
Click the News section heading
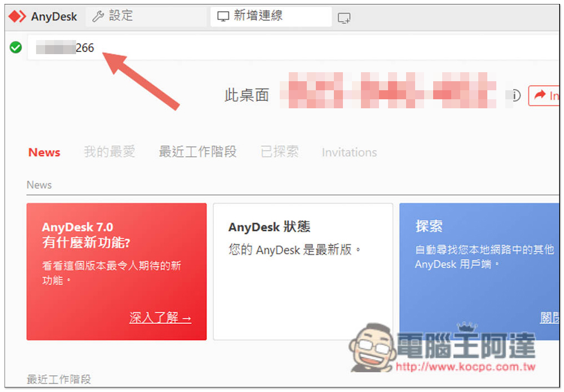pyautogui.click(x=39, y=185)
